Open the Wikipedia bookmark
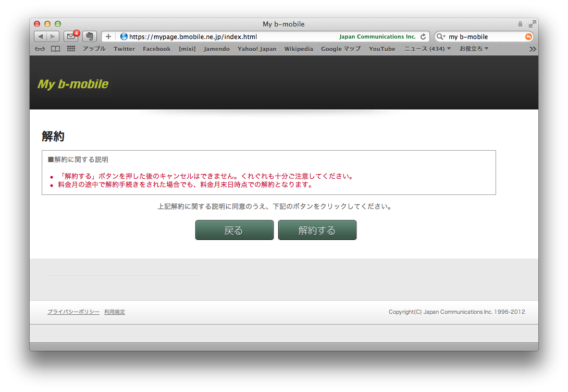The height and width of the screenshot is (392, 568). [x=299, y=49]
